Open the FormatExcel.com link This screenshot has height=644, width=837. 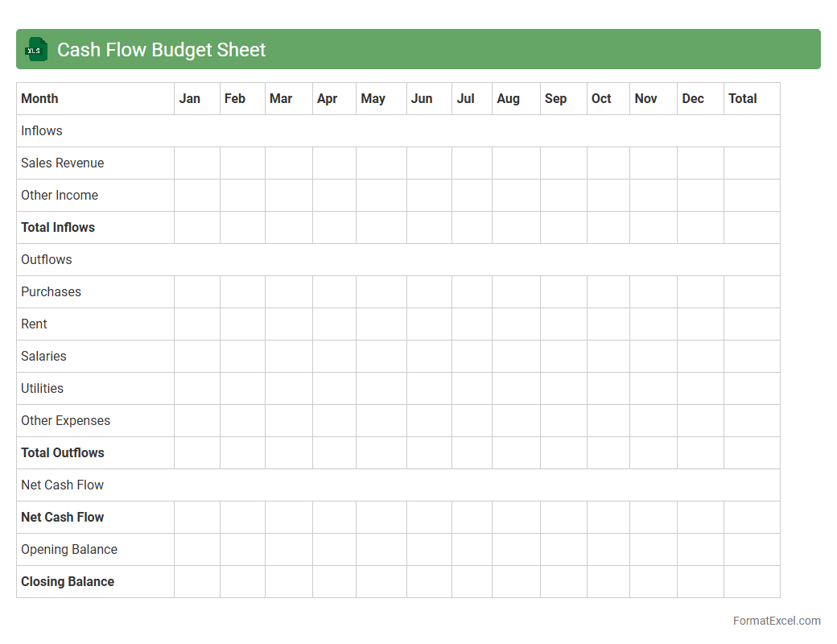pyautogui.click(x=776, y=621)
